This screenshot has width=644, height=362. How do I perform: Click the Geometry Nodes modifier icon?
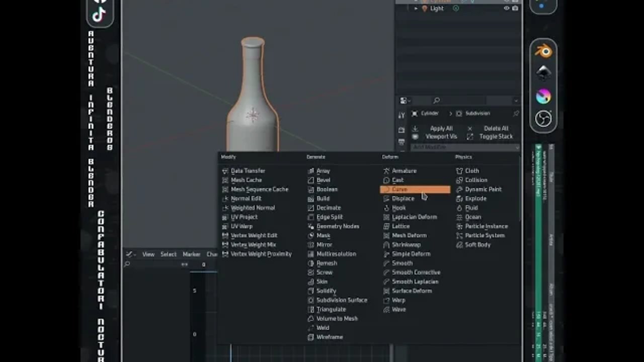point(311,226)
